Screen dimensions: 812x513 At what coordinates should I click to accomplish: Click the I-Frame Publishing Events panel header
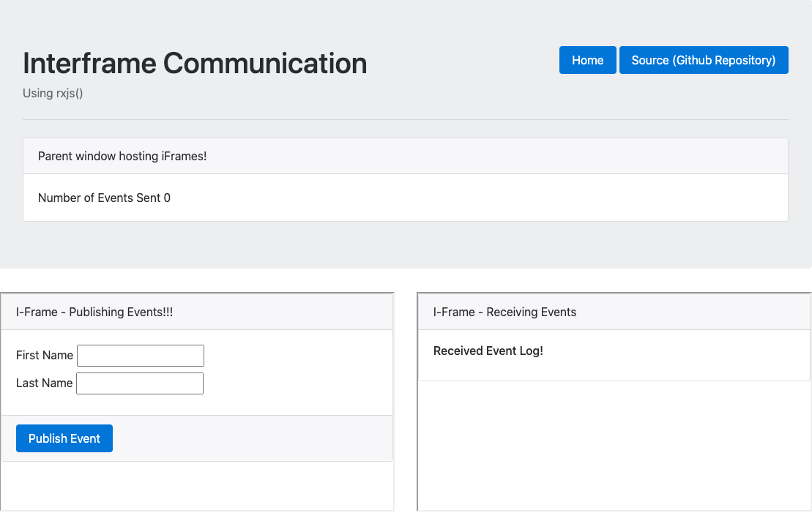click(94, 312)
